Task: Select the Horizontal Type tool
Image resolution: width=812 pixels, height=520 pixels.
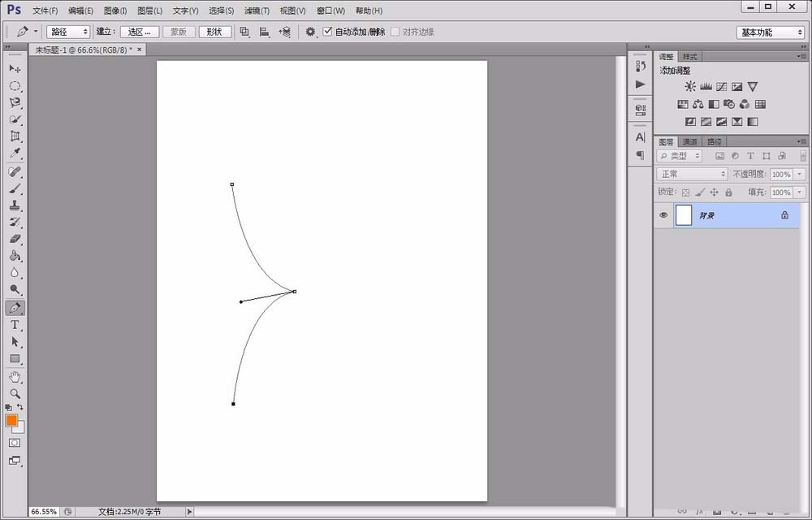Action: 15,325
